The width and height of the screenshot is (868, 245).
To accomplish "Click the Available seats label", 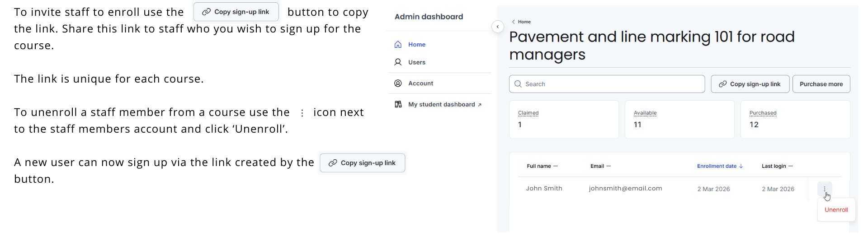I will click(x=645, y=113).
